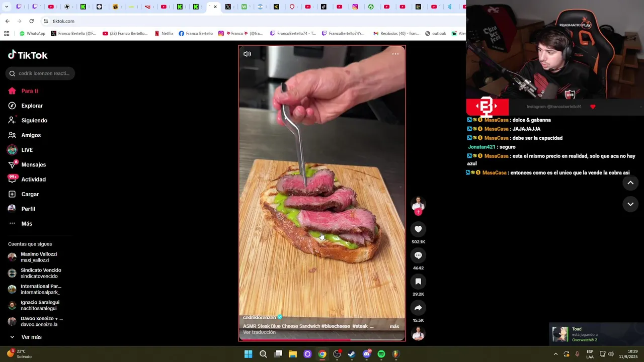Open the video three-dots options menu
The width and height of the screenshot is (644, 362).
point(395,54)
